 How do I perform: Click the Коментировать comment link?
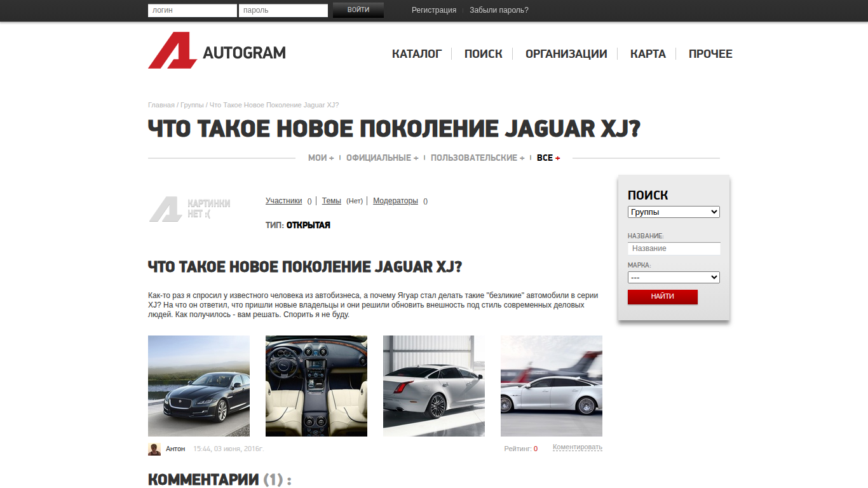(x=578, y=447)
